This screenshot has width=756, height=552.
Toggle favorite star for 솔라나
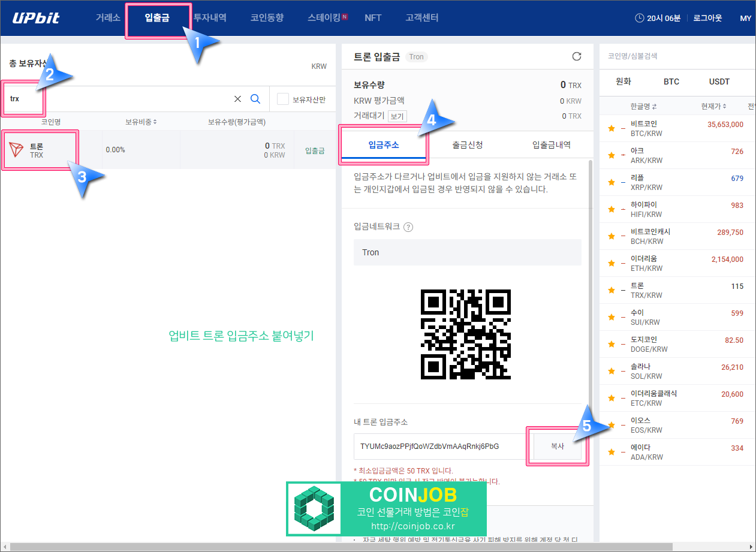612,371
